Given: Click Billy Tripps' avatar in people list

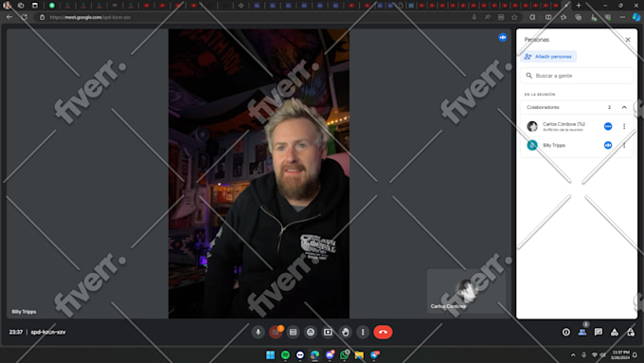Looking at the screenshot, I should (532, 145).
